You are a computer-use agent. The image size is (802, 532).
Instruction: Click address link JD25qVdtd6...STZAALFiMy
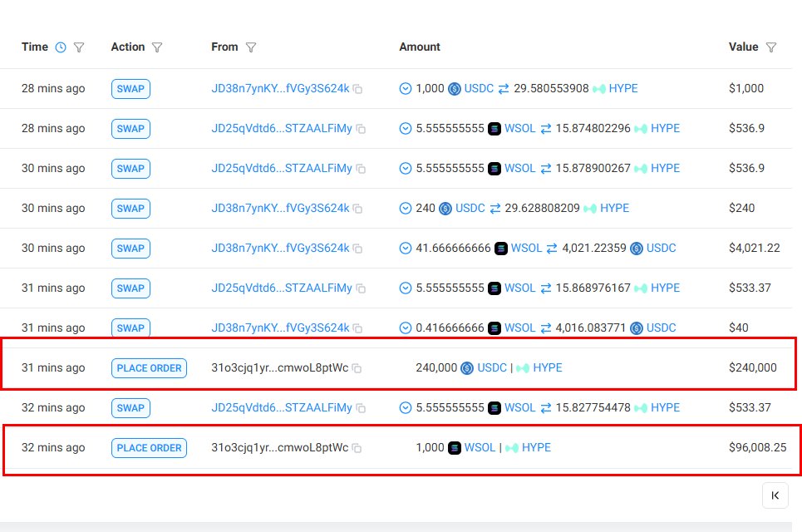click(x=282, y=128)
